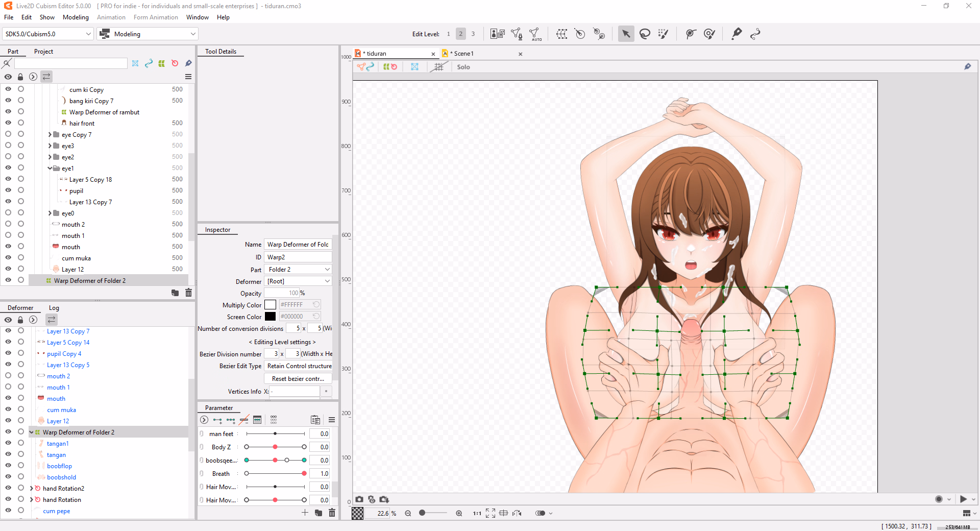Expand the 'eye Copy 7' folder

[50, 135]
